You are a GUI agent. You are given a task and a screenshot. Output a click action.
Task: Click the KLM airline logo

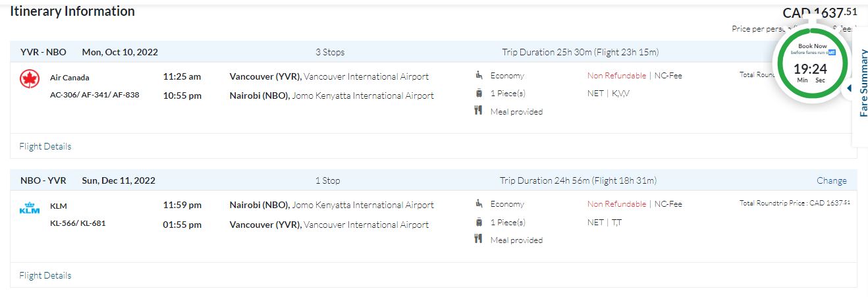coord(30,209)
